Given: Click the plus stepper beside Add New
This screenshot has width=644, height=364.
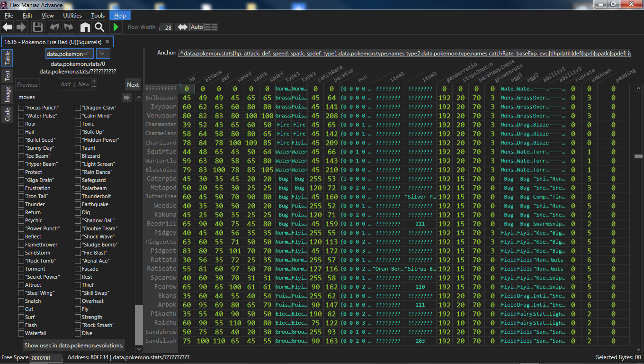Looking at the screenshot, I should point(94,82).
